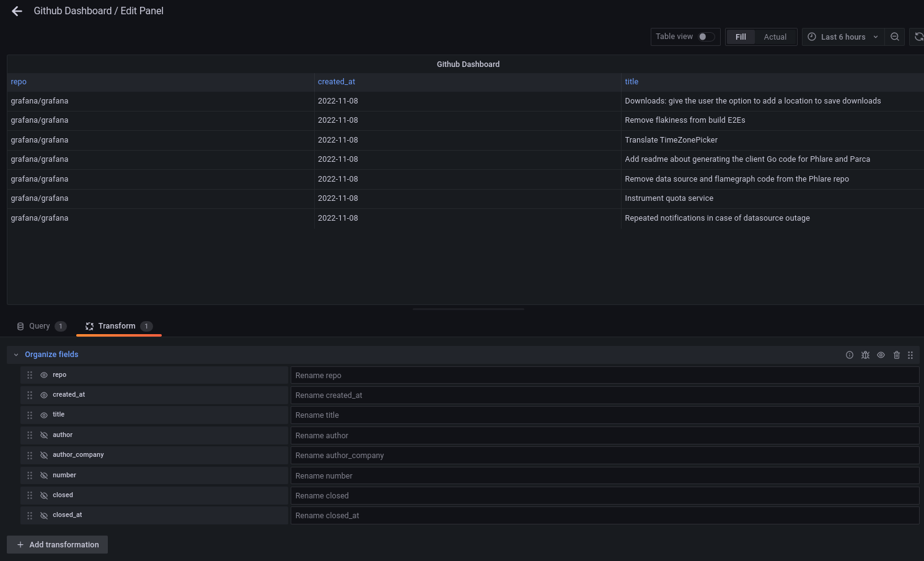Sort table by the created_at column link
The width and height of the screenshot is (924, 561).
point(336,81)
